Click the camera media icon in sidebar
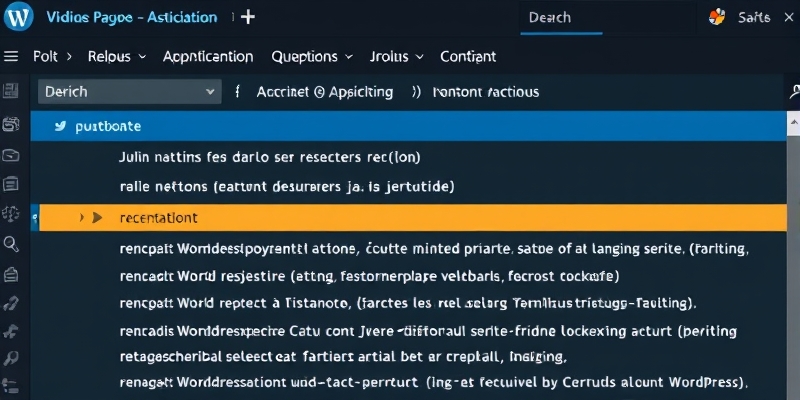Viewport: 800px width, 400px height. pos(11,123)
